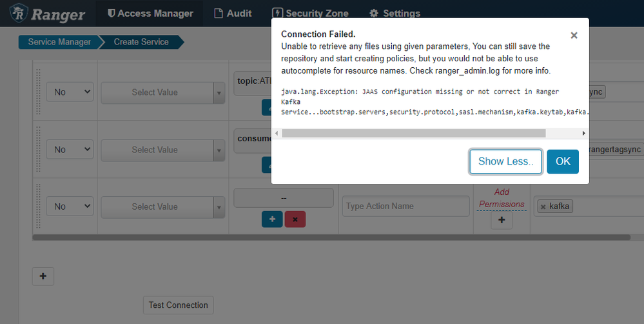
Task: Click the Test Connection button
Action: coord(179,305)
